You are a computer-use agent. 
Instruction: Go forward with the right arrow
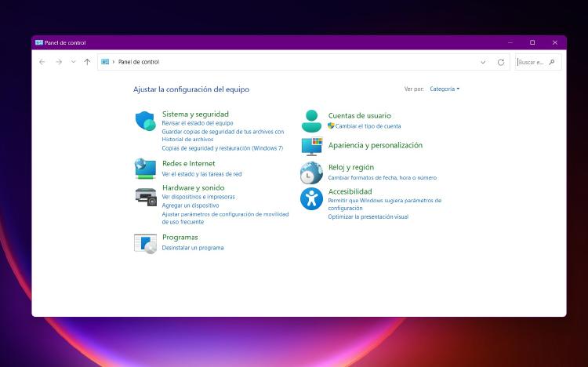(59, 62)
